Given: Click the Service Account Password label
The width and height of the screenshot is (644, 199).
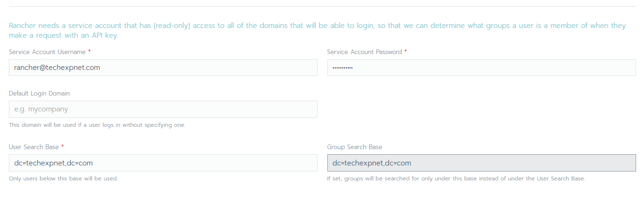Looking at the screenshot, I should (x=364, y=52).
